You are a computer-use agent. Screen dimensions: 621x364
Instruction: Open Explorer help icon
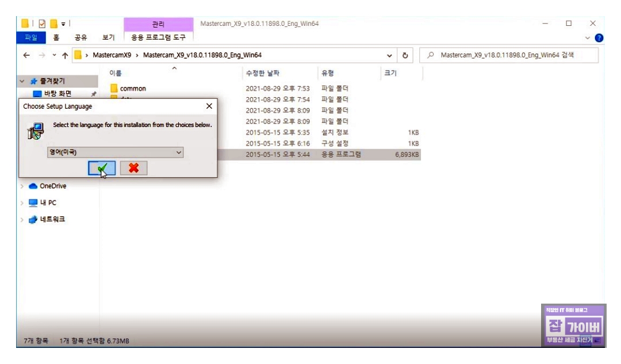click(x=599, y=38)
